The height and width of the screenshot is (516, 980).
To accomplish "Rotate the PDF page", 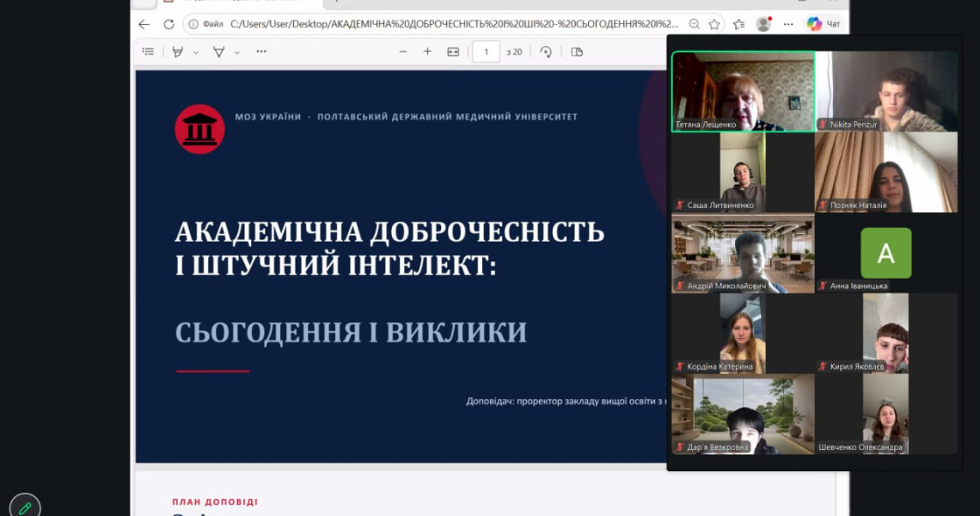I will (546, 52).
